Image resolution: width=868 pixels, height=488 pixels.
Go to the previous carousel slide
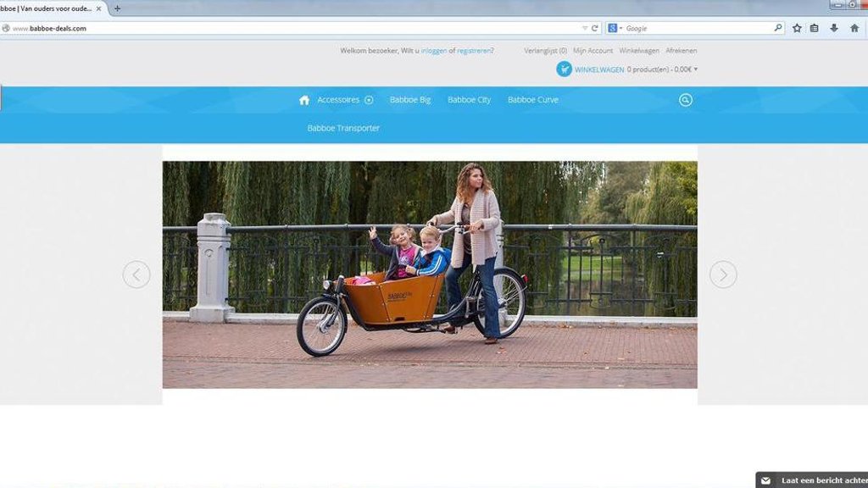pos(136,274)
